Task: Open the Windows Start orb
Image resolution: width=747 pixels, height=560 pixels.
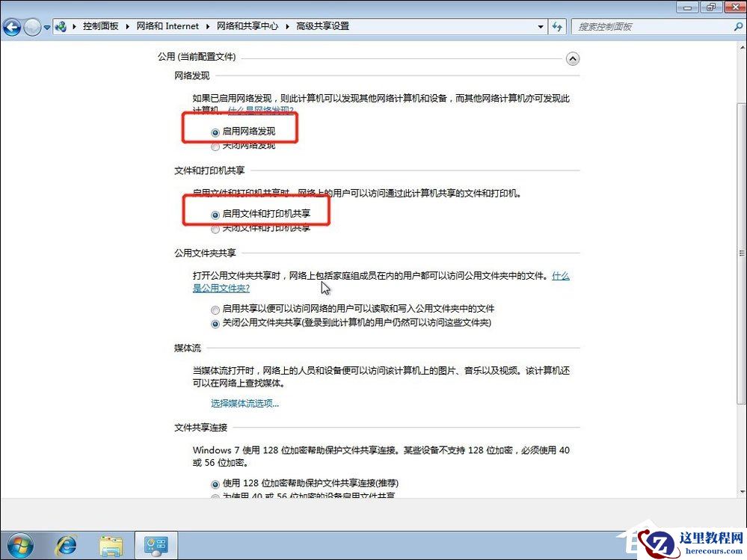Action: tap(20, 544)
